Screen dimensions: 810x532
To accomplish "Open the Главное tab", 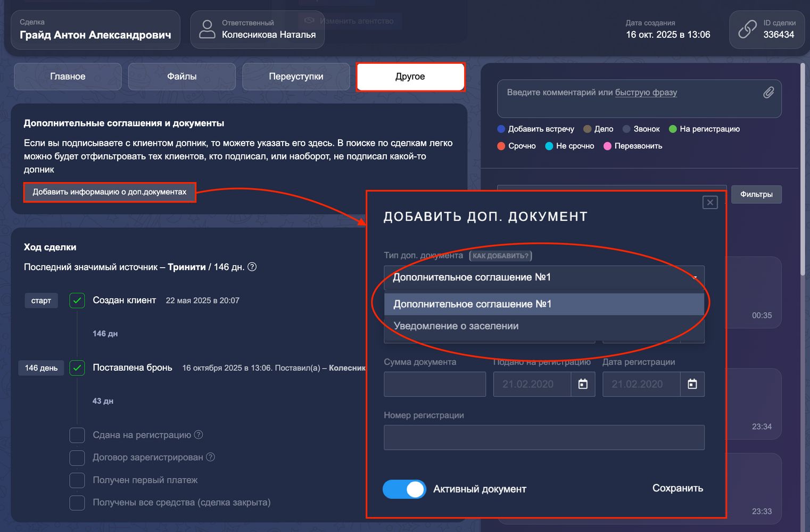I will coord(68,77).
